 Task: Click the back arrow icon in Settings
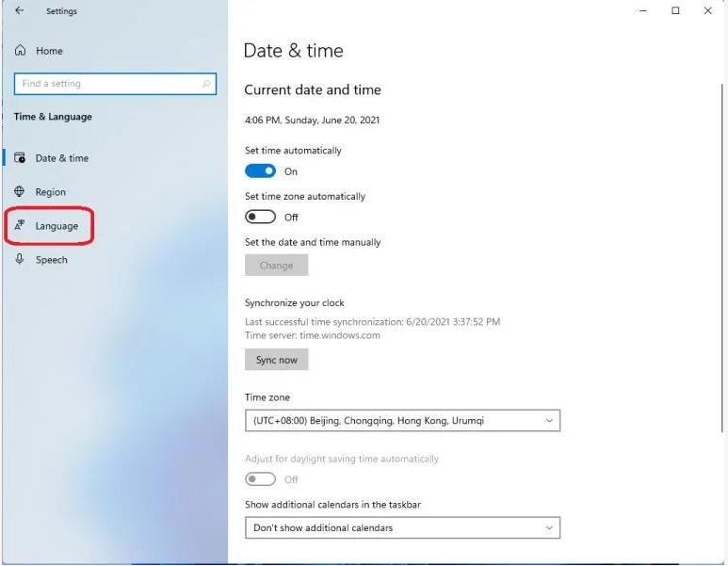[x=20, y=11]
